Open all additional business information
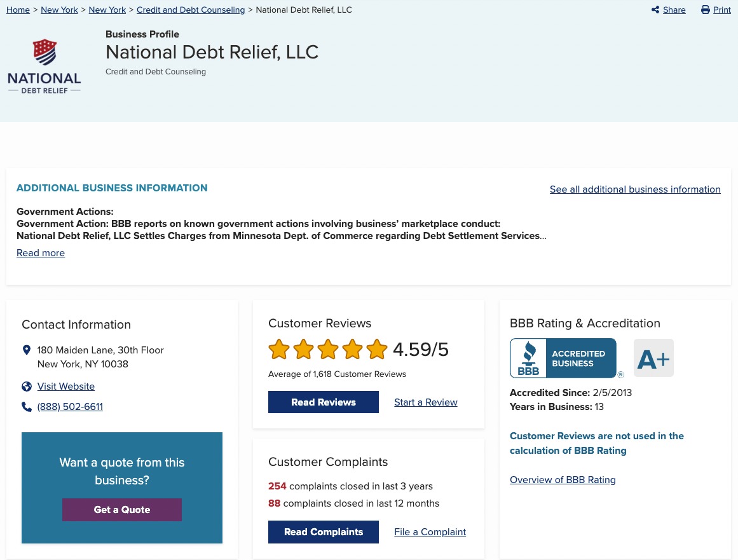738x560 pixels. coord(635,189)
